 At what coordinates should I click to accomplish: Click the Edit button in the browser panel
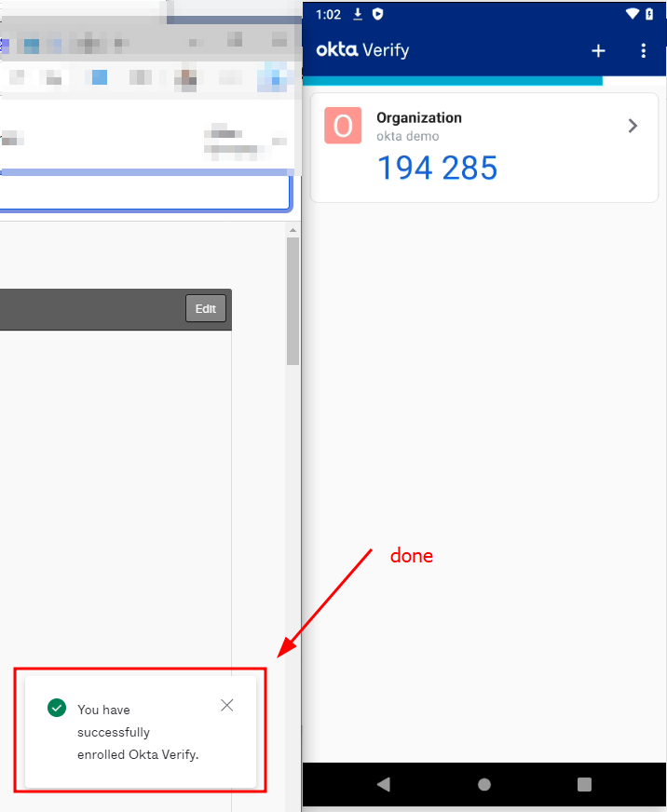(206, 308)
